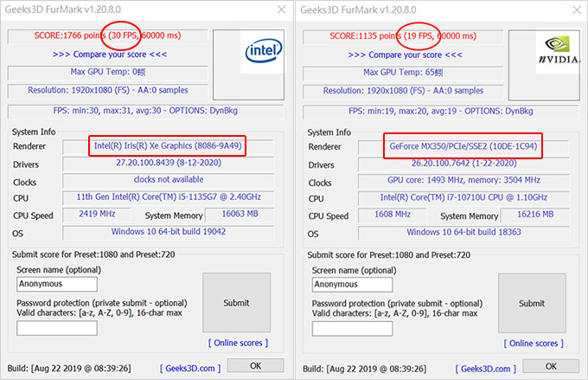Click driver version 27.20.100.8439 value

169,163
